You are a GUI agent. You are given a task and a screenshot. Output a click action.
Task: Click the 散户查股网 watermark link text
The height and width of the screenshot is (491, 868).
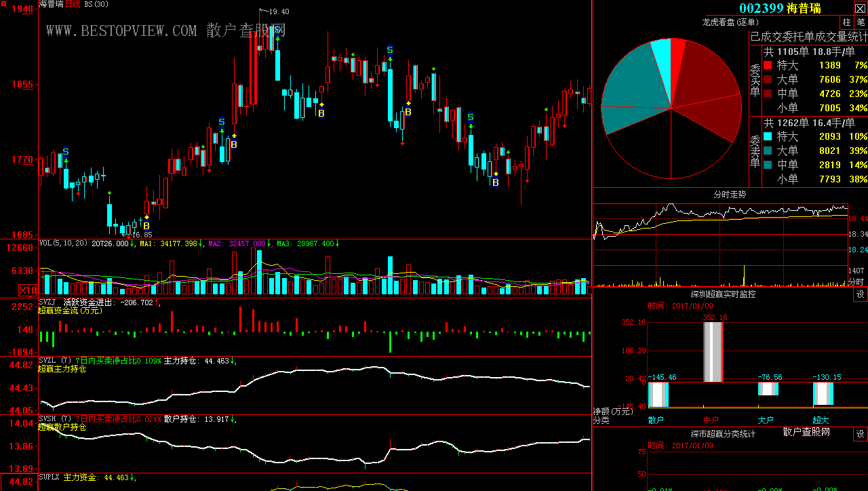coord(806,431)
